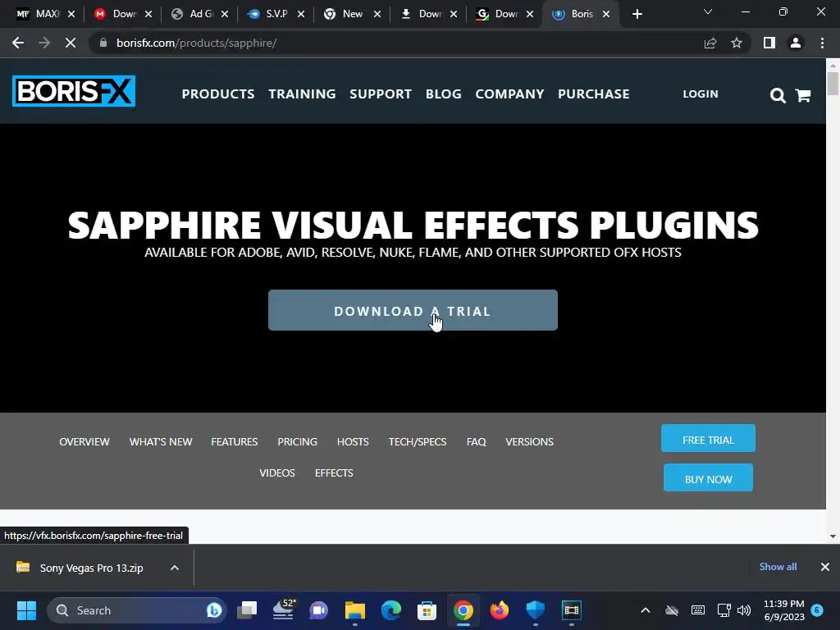Click Show all downloads
This screenshot has height=630, width=840.
pyautogui.click(x=778, y=567)
